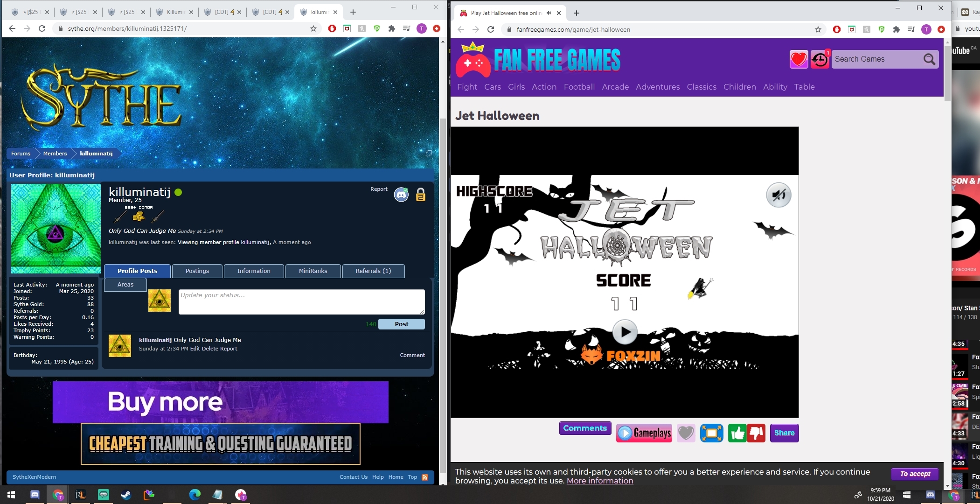Screen dimensions: 980x504
Task: Open Extensions puzzle icon in Fan Free Games window
Action: pos(897,29)
